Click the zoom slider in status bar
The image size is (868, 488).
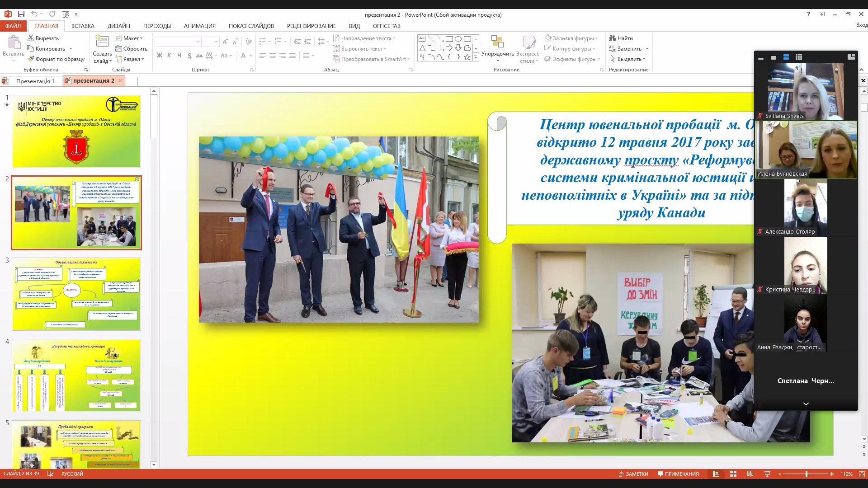point(806,474)
